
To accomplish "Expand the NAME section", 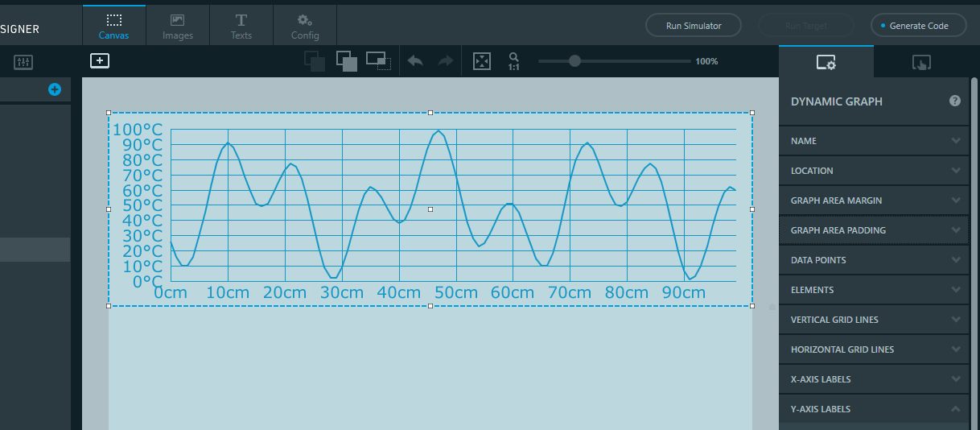I will (874, 141).
